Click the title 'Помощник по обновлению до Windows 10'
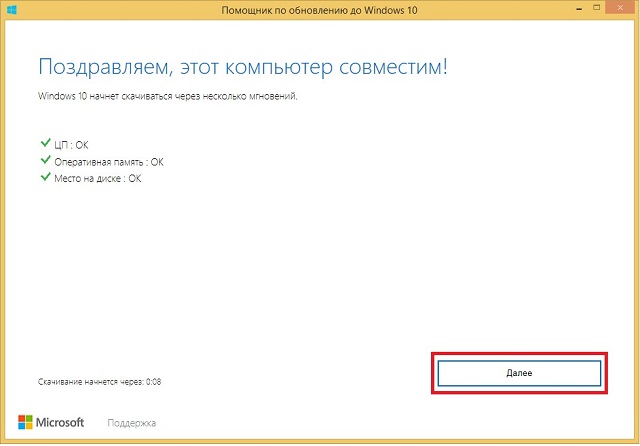Image resolution: width=640 pixels, height=446 pixels. [x=319, y=10]
